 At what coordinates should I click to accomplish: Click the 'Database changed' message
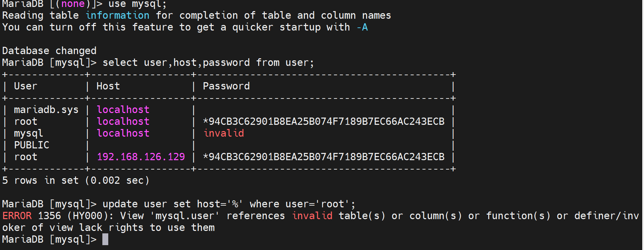pyautogui.click(x=49, y=51)
